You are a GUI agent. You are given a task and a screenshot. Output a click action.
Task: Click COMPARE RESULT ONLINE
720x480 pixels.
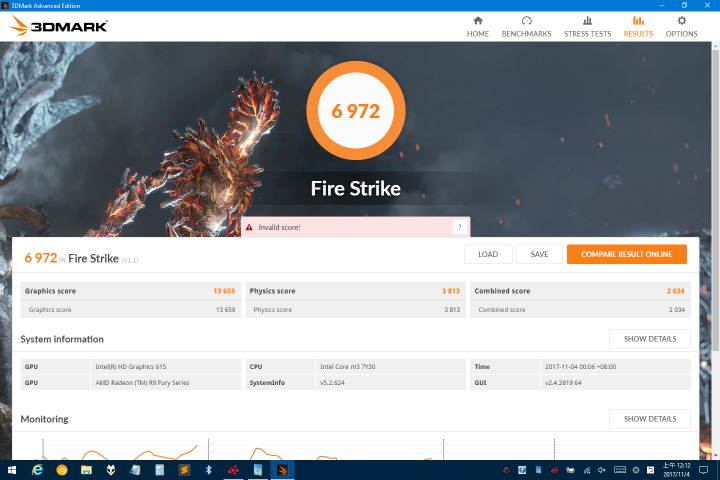click(626, 254)
